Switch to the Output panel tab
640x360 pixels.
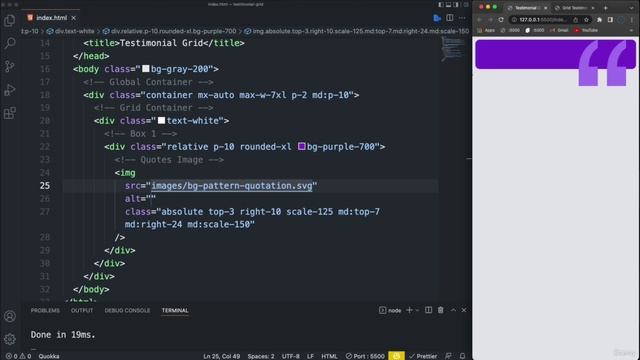point(82,311)
